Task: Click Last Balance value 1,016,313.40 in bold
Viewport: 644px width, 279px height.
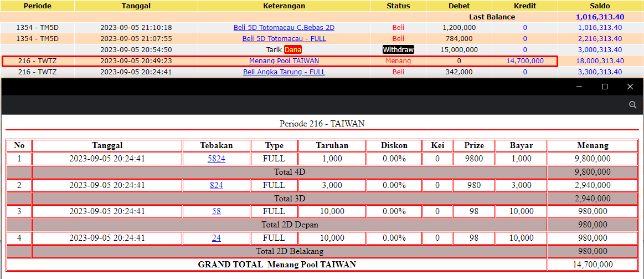Action: click(x=600, y=17)
